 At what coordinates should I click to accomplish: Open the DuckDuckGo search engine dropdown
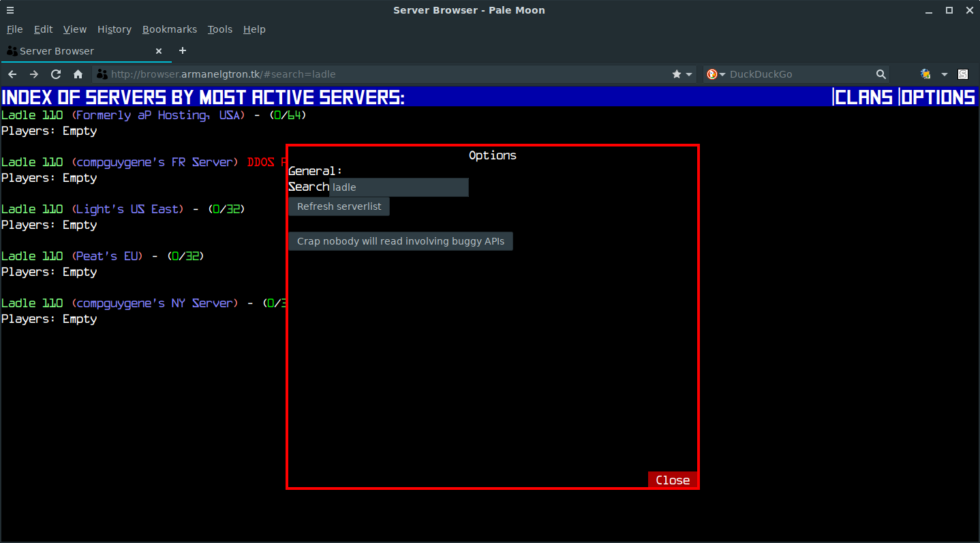coord(716,74)
